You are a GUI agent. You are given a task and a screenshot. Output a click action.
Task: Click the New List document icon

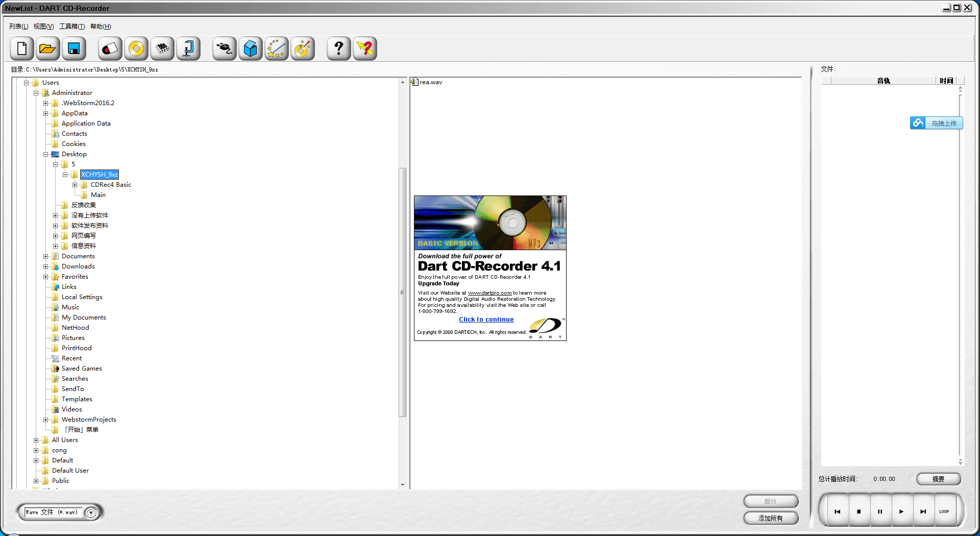(22, 49)
